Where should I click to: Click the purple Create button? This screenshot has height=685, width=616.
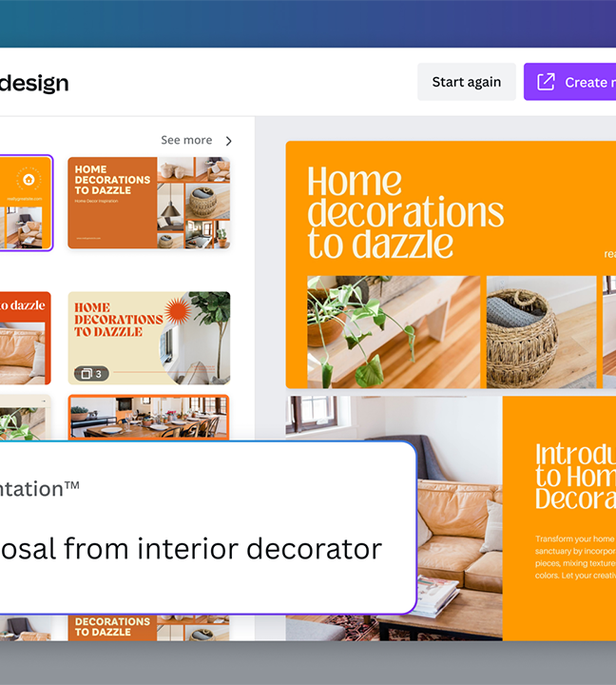point(569,82)
